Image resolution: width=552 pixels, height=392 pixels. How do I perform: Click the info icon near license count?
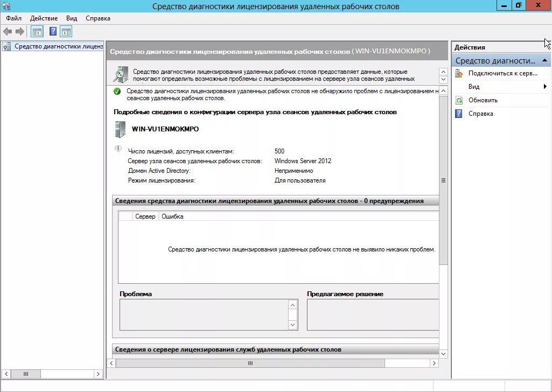[x=118, y=148]
